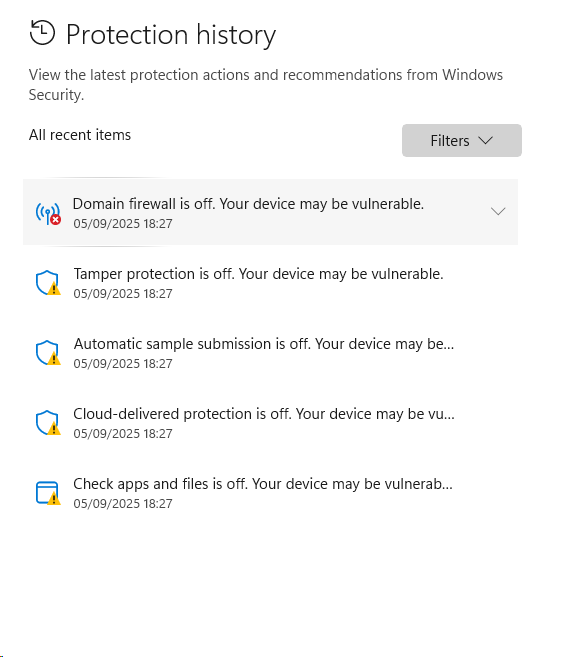Expand the Domain firewall item chevron
Screen dimensions: 561x657
tap(498, 211)
